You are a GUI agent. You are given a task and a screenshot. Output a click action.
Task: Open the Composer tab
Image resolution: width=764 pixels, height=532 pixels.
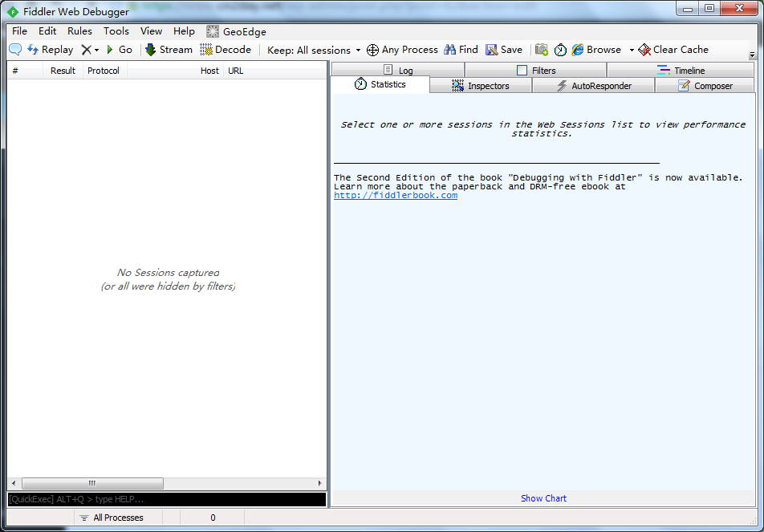click(x=705, y=86)
